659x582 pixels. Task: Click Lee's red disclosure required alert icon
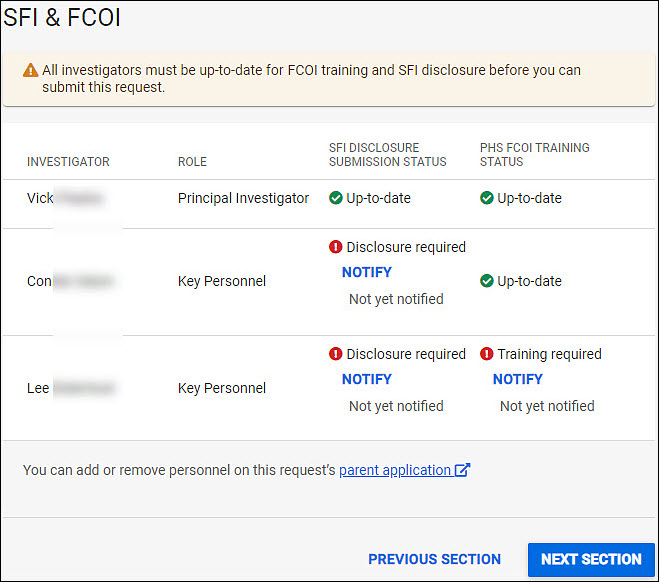pyautogui.click(x=336, y=354)
